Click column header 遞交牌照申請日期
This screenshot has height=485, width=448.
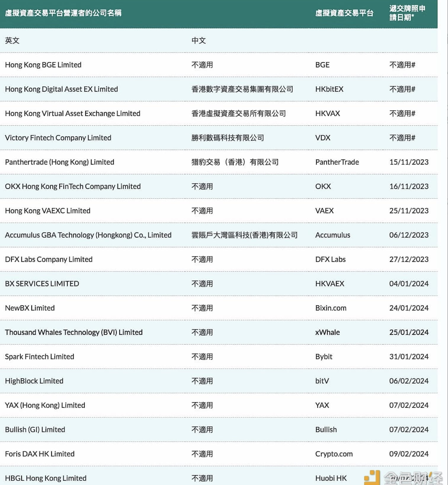pyautogui.click(x=407, y=13)
